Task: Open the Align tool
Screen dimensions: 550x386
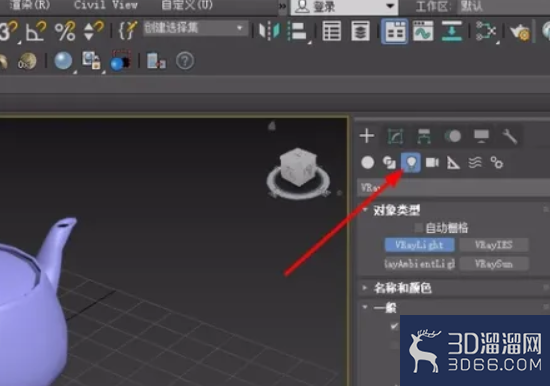Action: click(x=298, y=31)
